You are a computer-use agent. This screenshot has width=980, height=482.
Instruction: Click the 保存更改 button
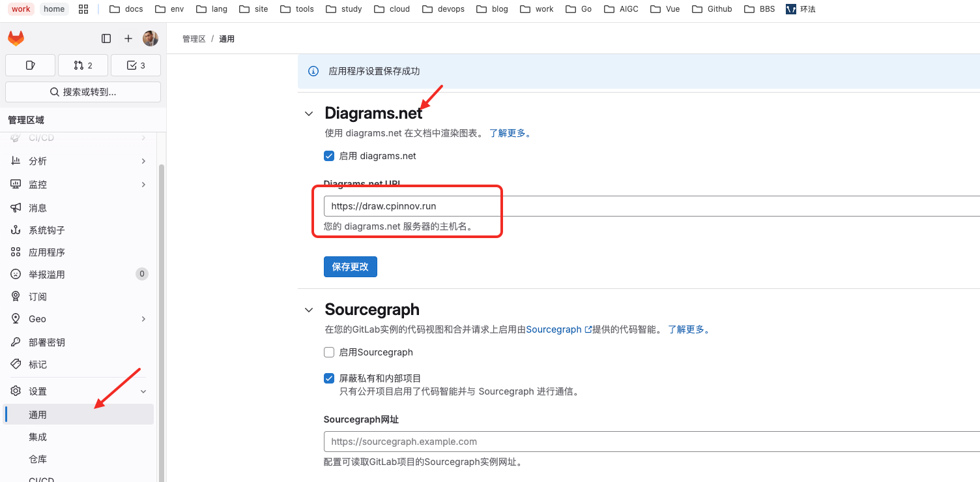tap(351, 267)
